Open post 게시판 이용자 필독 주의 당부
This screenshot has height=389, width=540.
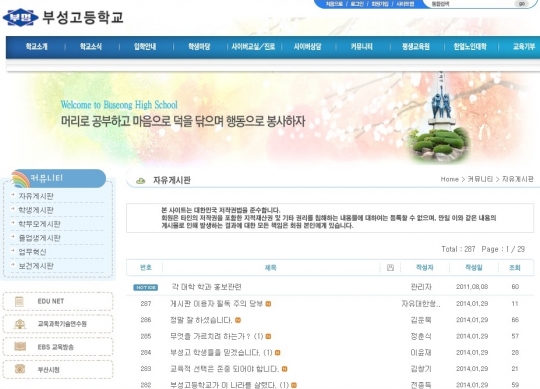tap(216, 304)
